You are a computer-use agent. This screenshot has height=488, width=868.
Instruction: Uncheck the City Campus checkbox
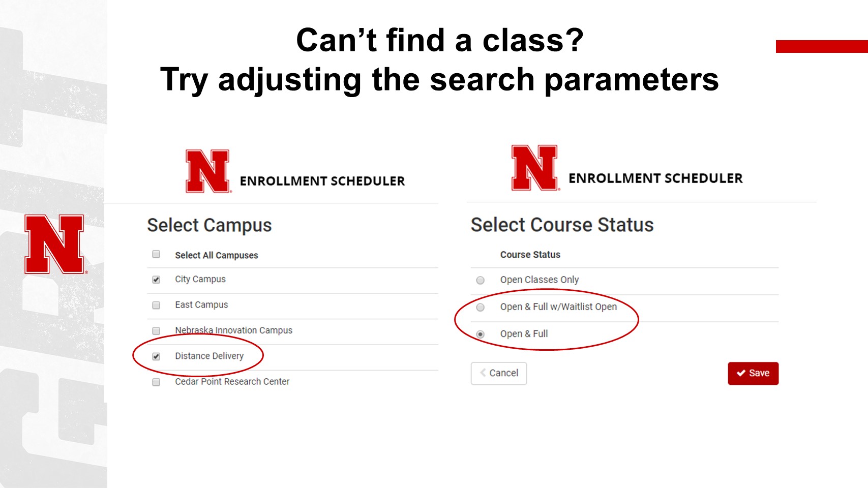pos(156,280)
